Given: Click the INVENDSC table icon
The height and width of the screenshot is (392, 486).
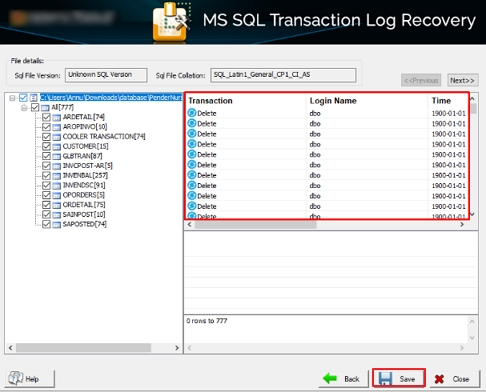Looking at the screenshot, I should (57, 185).
